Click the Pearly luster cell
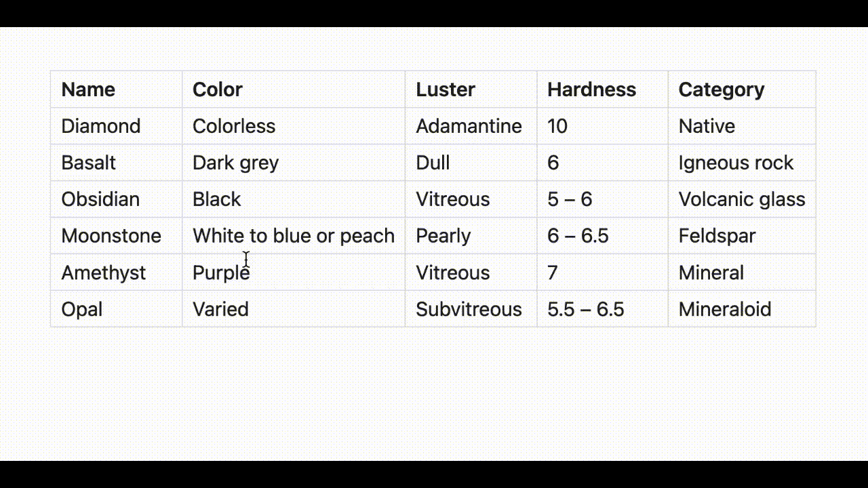 pyautogui.click(x=443, y=236)
